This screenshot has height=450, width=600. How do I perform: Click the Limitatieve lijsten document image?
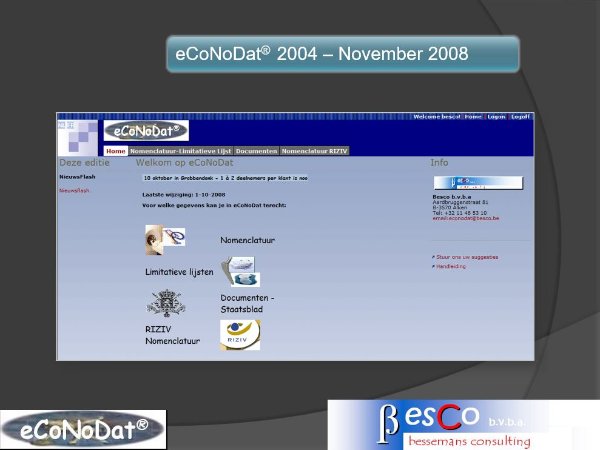240,272
